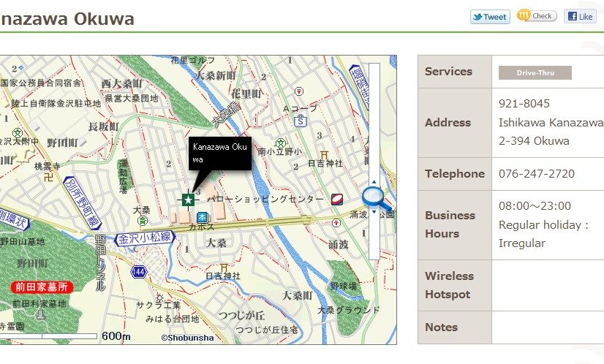604x364 pixels.
Task: Click the blue 本 bookstore map icon
Action: 202,218
